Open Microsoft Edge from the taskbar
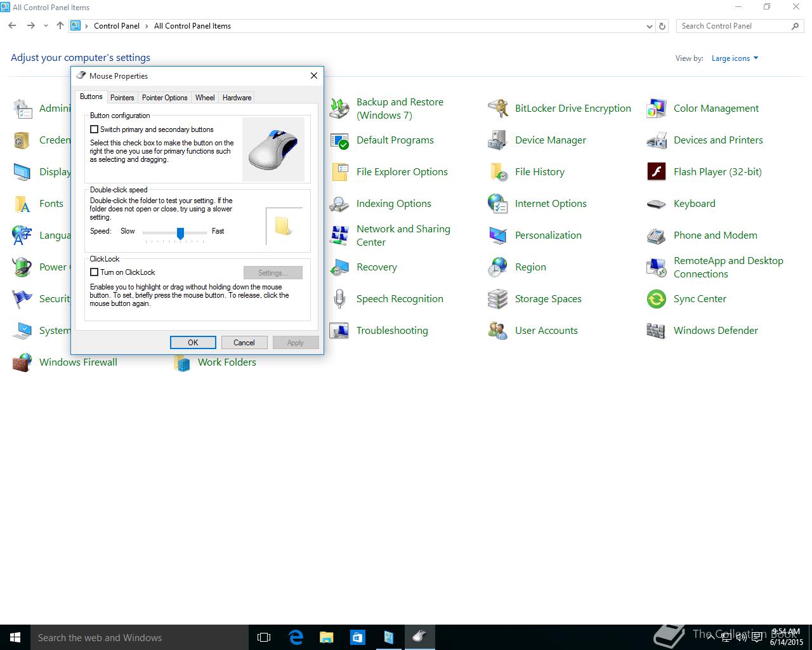Viewport: 812px width, 650px height. click(x=296, y=637)
